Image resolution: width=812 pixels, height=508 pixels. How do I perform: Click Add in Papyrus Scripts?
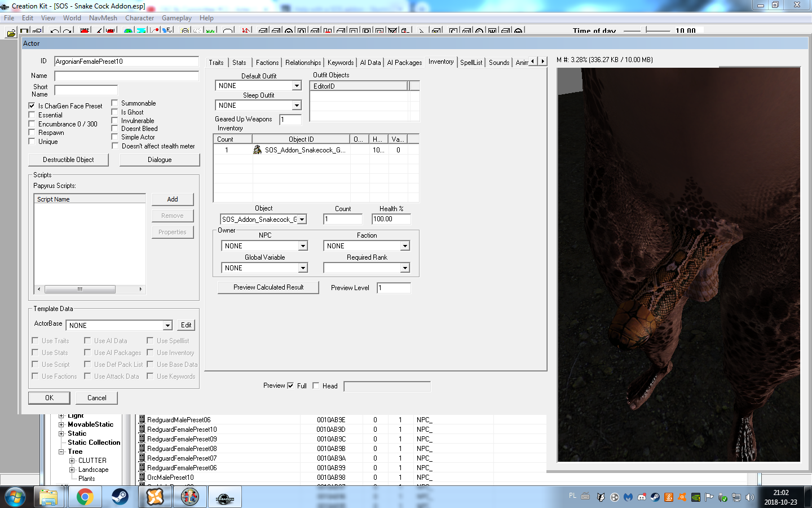173,199
